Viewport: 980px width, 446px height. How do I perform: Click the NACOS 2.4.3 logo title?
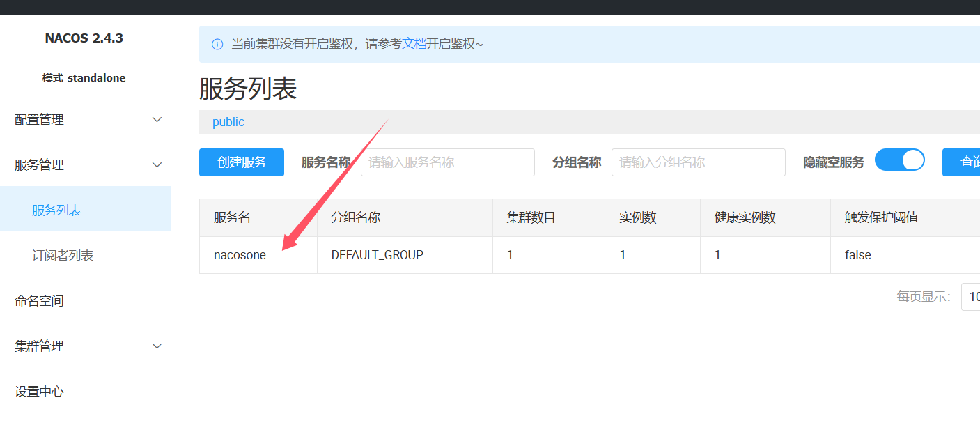(x=84, y=38)
